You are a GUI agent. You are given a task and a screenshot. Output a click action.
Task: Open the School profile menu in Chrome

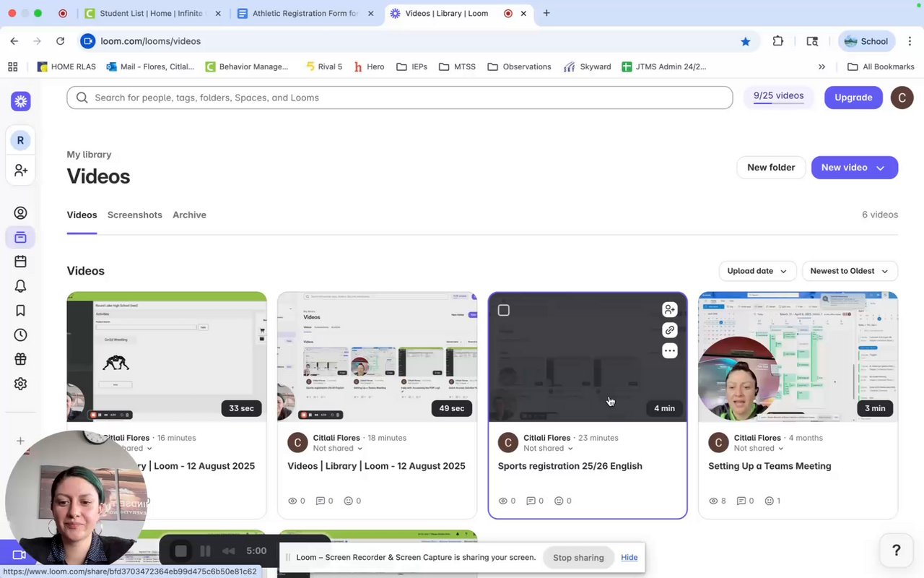click(866, 41)
